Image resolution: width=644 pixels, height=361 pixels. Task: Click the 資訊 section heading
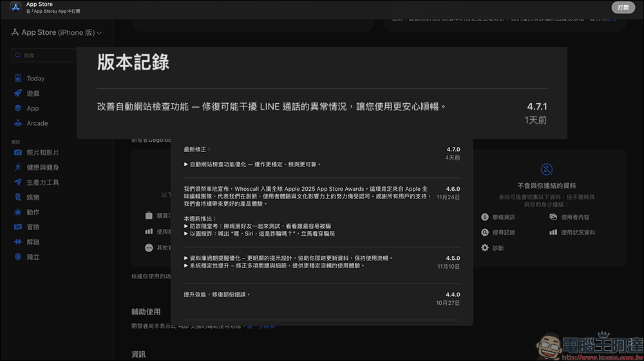coord(138,355)
